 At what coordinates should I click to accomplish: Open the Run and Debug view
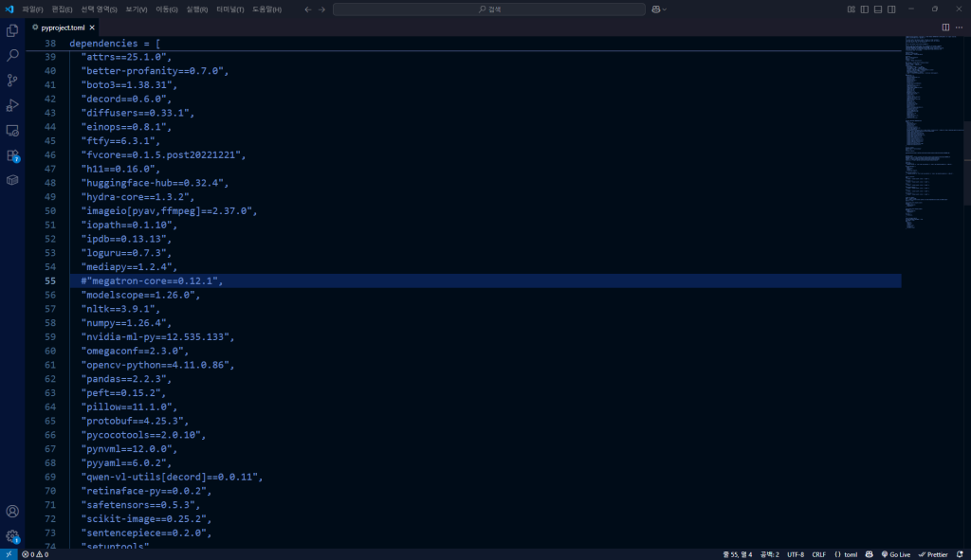click(x=12, y=105)
